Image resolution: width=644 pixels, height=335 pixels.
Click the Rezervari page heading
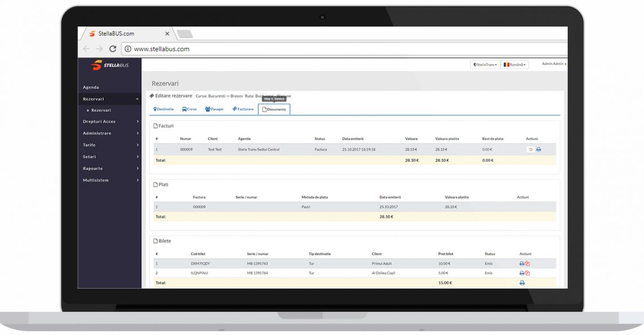tap(165, 84)
